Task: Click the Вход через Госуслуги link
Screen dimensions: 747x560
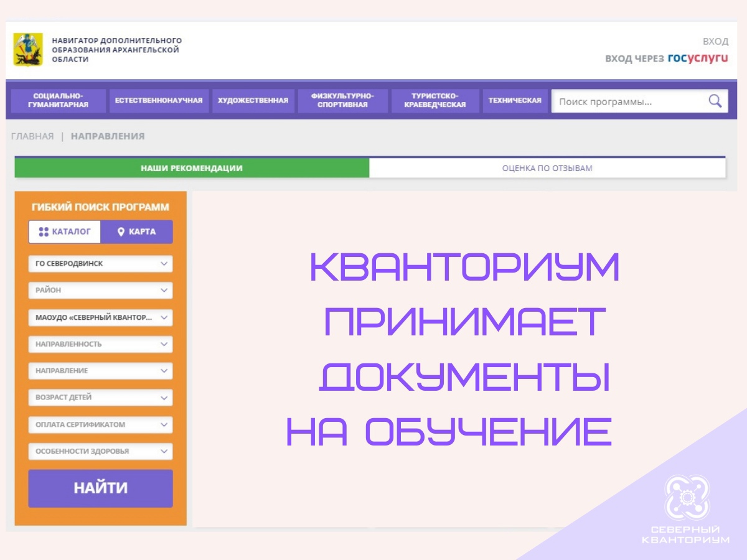Action: [x=666, y=58]
